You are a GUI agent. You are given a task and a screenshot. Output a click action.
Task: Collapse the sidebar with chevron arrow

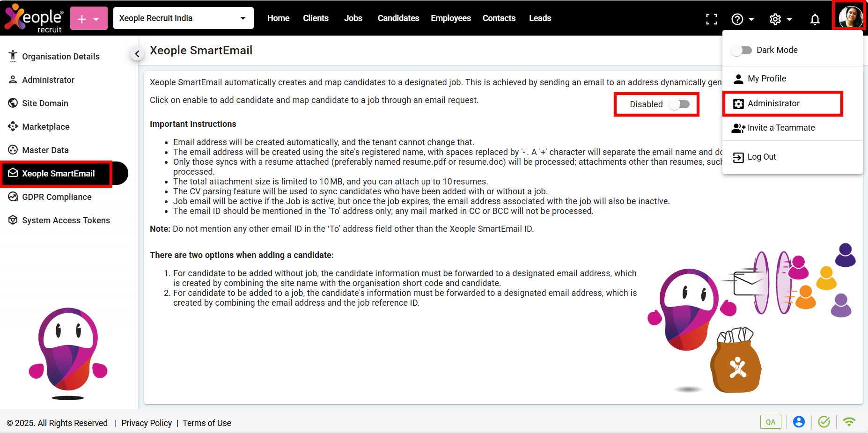137,54
